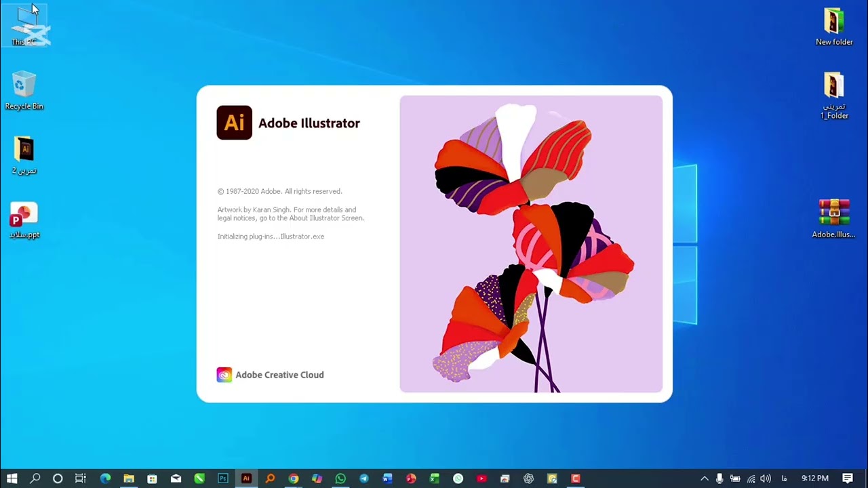Open Mail app from taskbar
868x488 pixels.
pyautogui.click(x=176, y=479)
